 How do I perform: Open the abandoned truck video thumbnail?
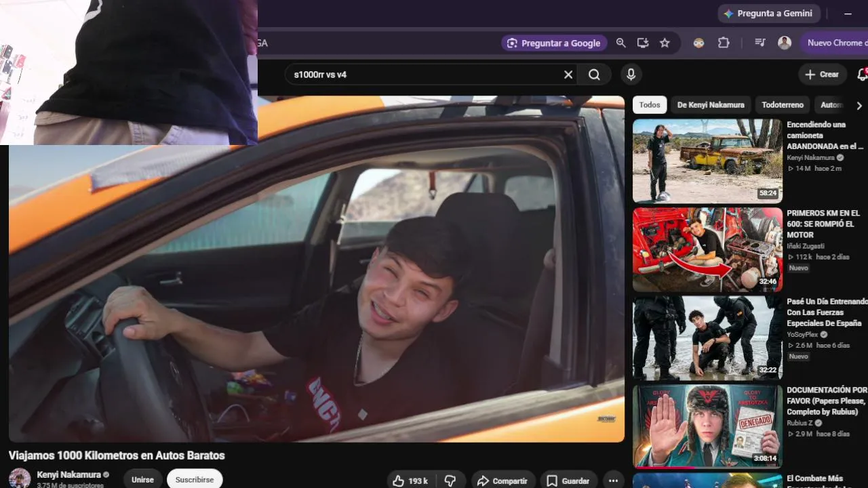(x=707, y=161)
